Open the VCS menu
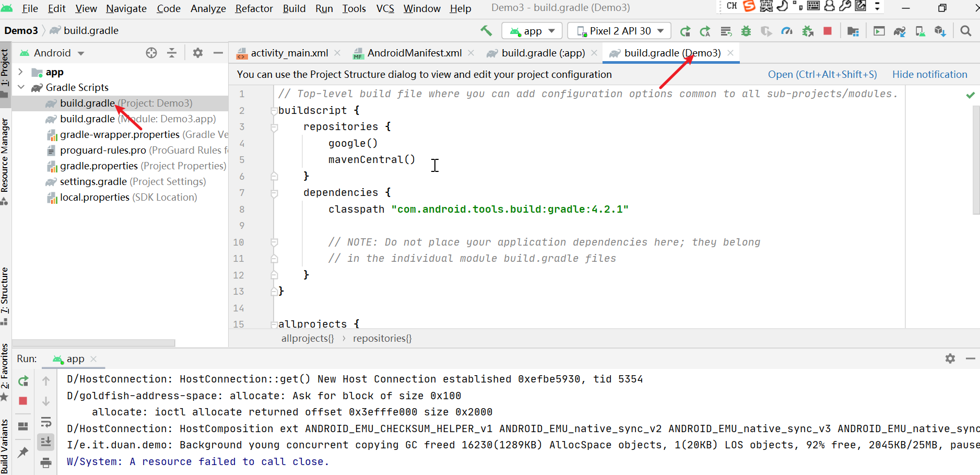This screenshot has height=475, width=980. click(385, 8)
